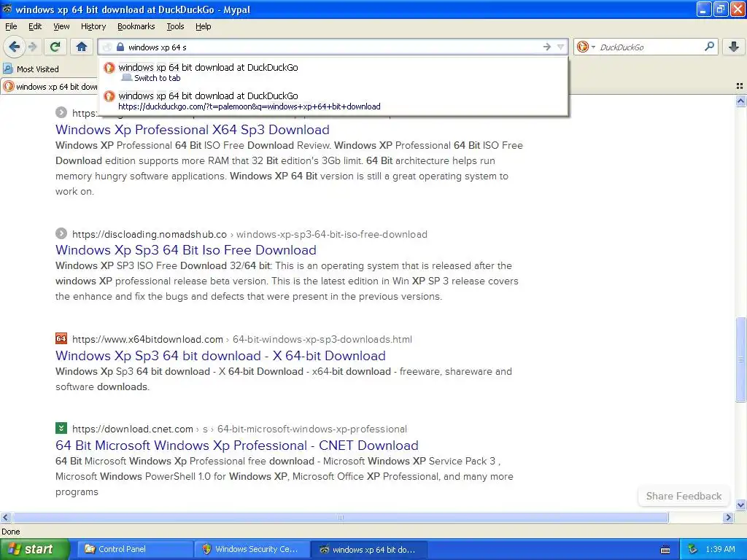Viewport: 747px width, 560px height.
Task: Open the Tools menu
Action: tap(175, 26)
